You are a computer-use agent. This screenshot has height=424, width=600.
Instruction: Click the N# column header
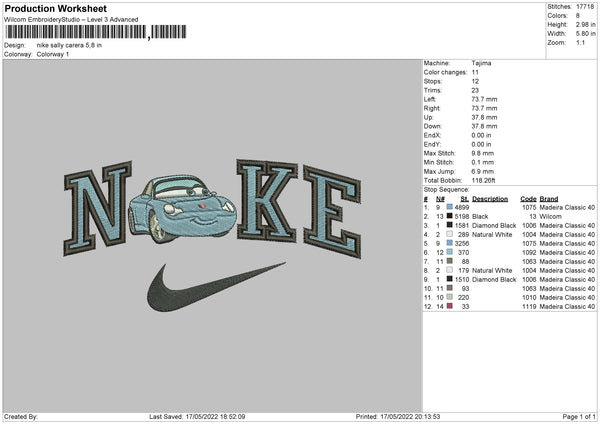440,199
